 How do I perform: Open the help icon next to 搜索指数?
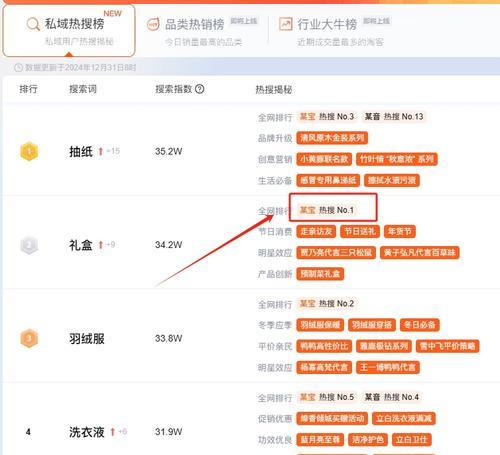(x=199, y=89)
